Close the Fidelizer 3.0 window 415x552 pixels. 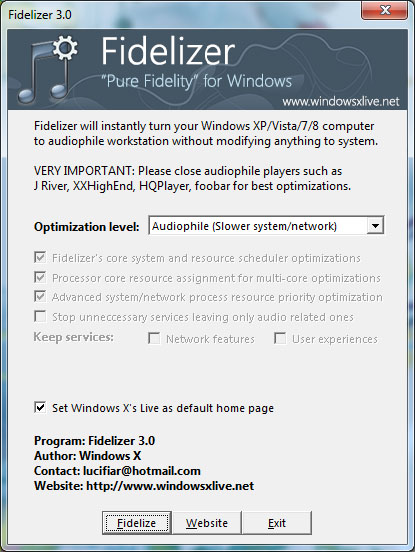pos(384,10)
